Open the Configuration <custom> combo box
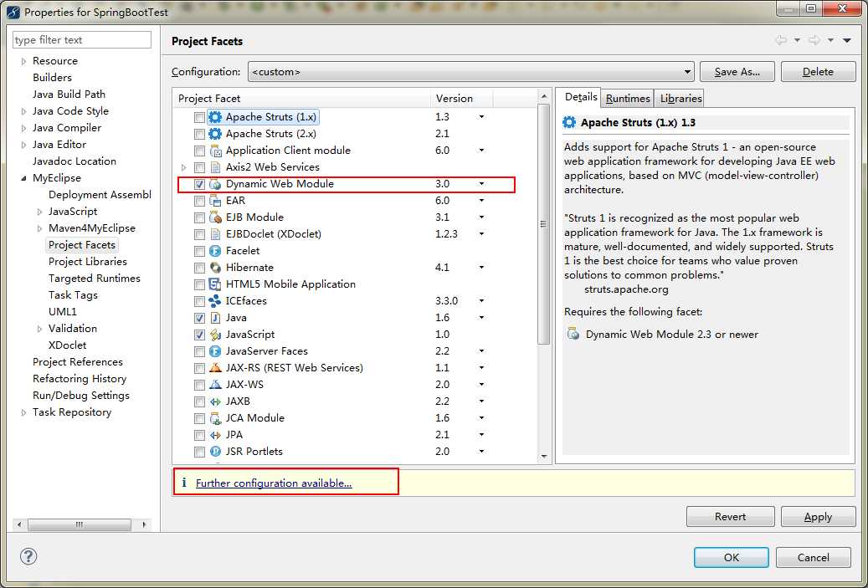The image size is (868, 588). 470,72
